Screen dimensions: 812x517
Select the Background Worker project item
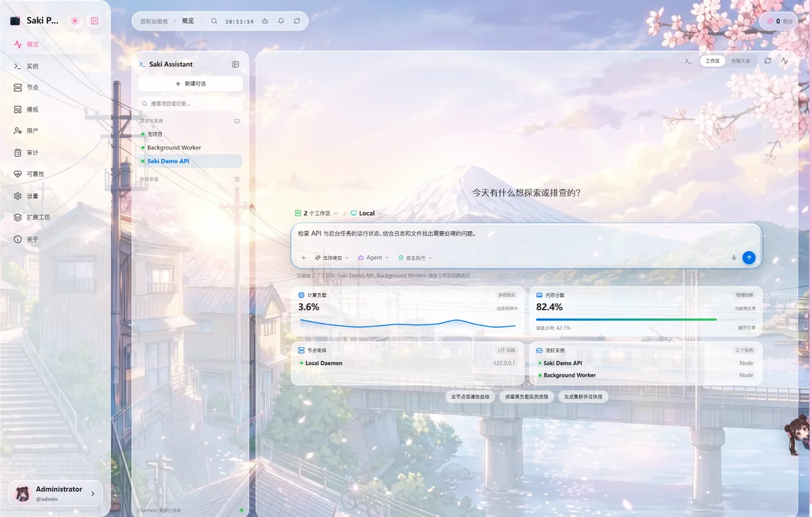coord(190,148)
